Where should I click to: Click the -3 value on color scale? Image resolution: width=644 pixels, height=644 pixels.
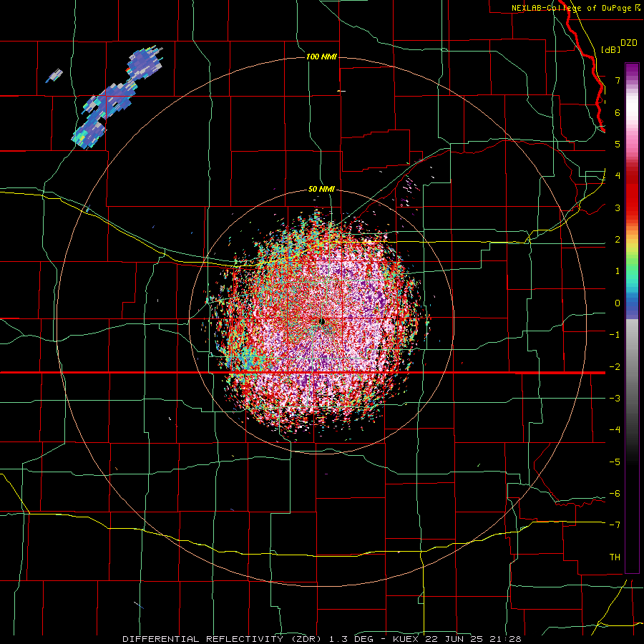(615, 399)
